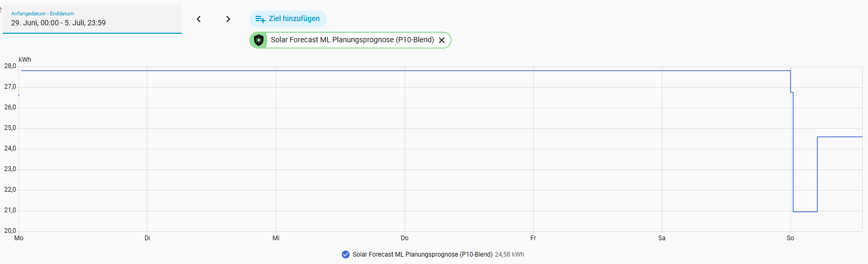Click the Fr day marker on the axis

tap(533, 238)
